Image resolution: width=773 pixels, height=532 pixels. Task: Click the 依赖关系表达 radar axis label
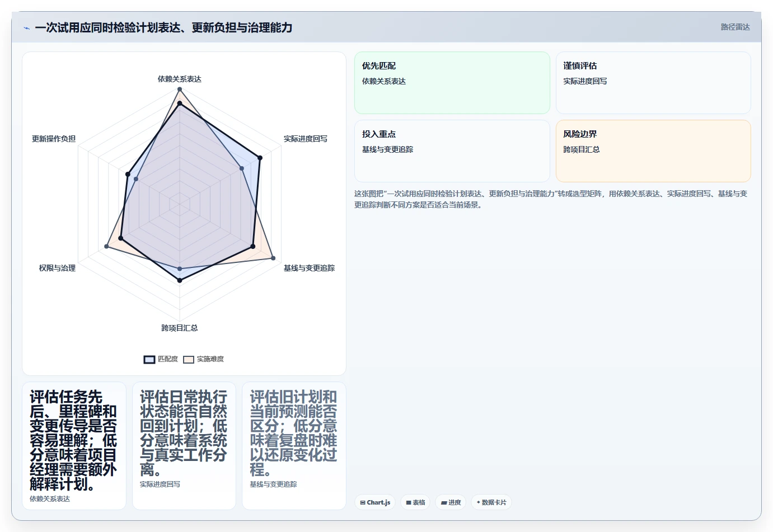click(x=180, y=79)
